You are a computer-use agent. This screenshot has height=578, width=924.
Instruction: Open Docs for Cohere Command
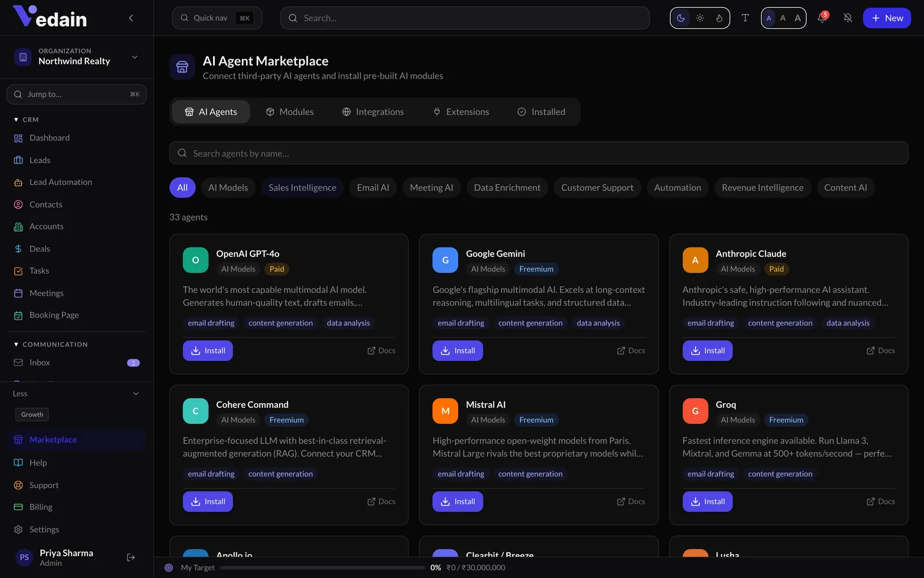coord(381,502)
